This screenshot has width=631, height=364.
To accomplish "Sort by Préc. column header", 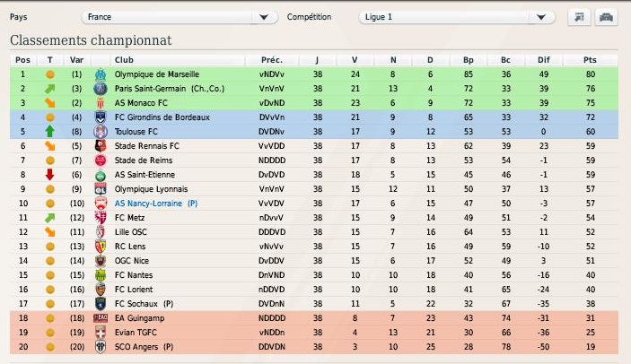I will click(x=272, y=60).
